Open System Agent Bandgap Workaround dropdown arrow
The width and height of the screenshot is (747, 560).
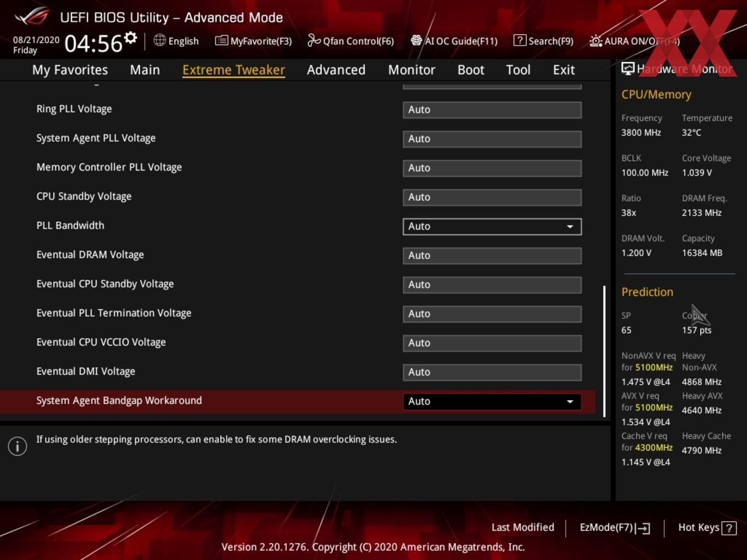click(570, 401)
